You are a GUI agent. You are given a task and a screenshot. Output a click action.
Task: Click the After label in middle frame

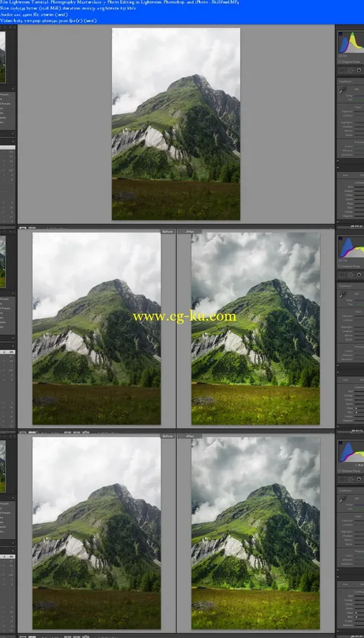pos(190,232)
